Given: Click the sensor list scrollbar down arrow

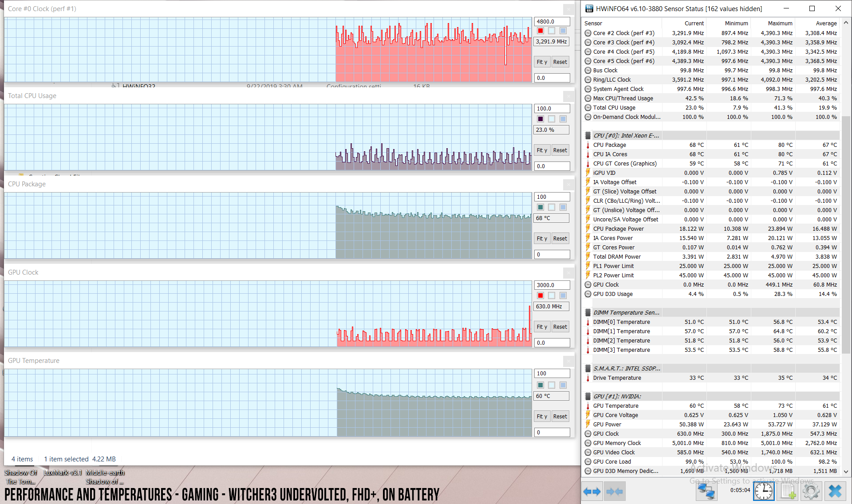Looking at the screenshot, I should [x=846, y=472].
